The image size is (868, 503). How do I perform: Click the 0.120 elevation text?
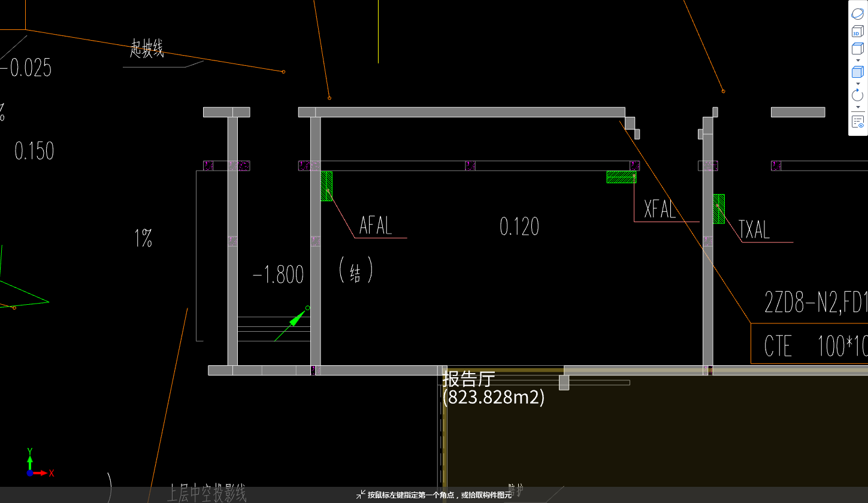(519, 226)
